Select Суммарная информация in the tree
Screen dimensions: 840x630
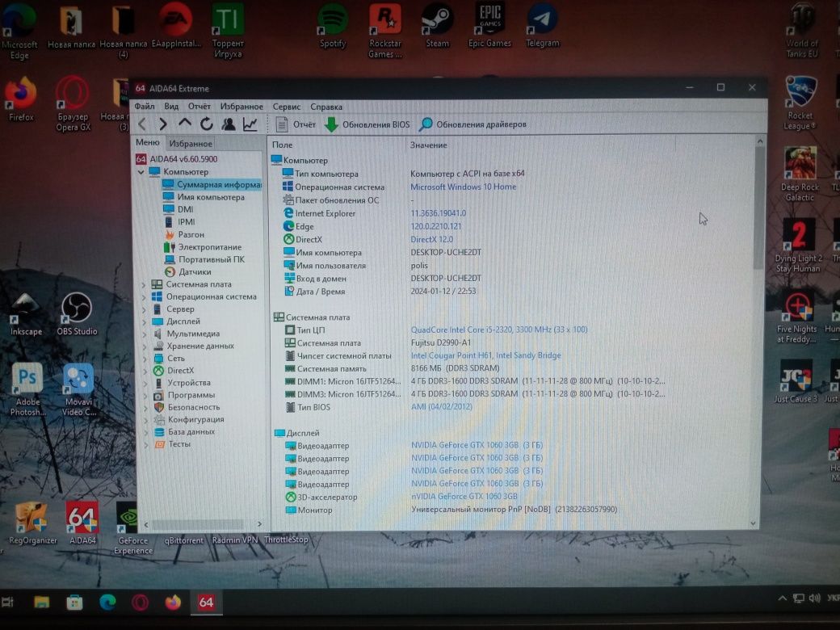tap(212, 184)
